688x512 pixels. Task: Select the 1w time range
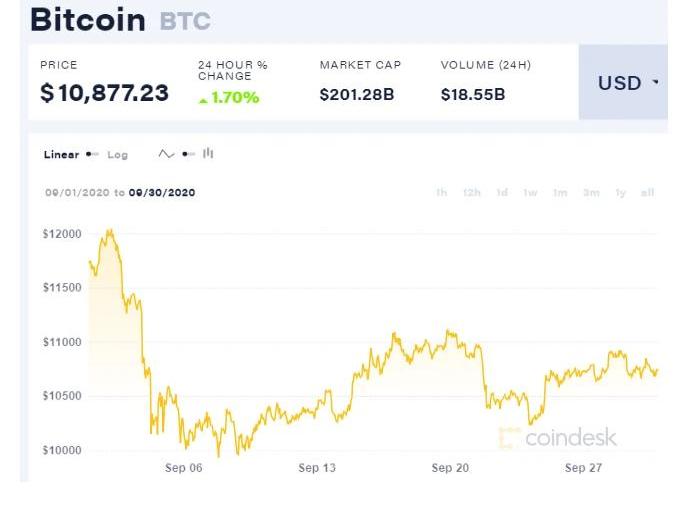531,193
